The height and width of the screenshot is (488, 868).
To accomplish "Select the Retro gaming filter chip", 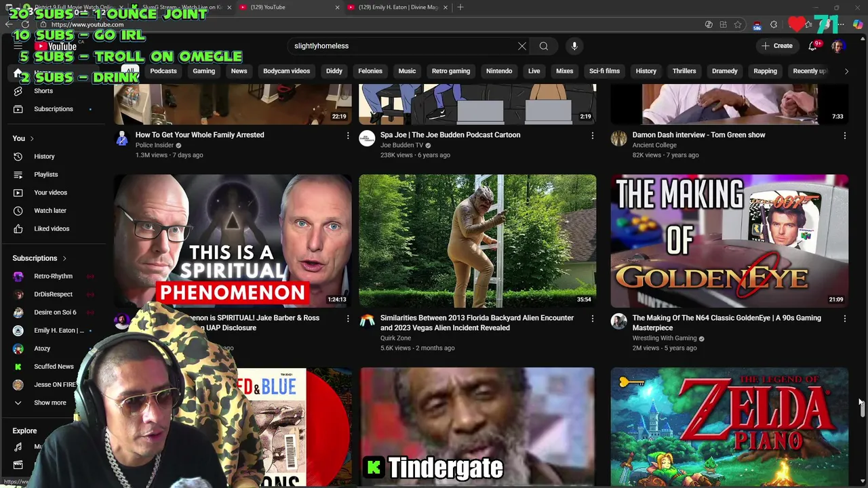I will 451,71.
